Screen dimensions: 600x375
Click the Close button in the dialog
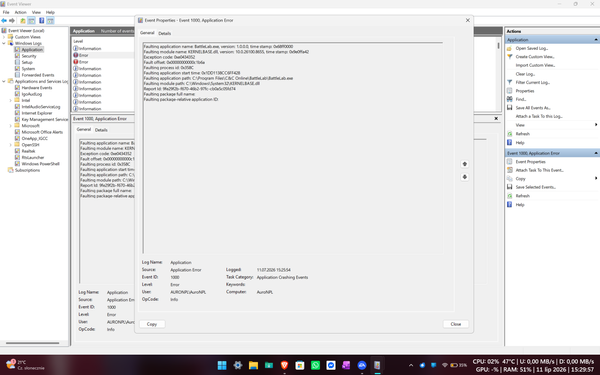(x=456, y=324)
